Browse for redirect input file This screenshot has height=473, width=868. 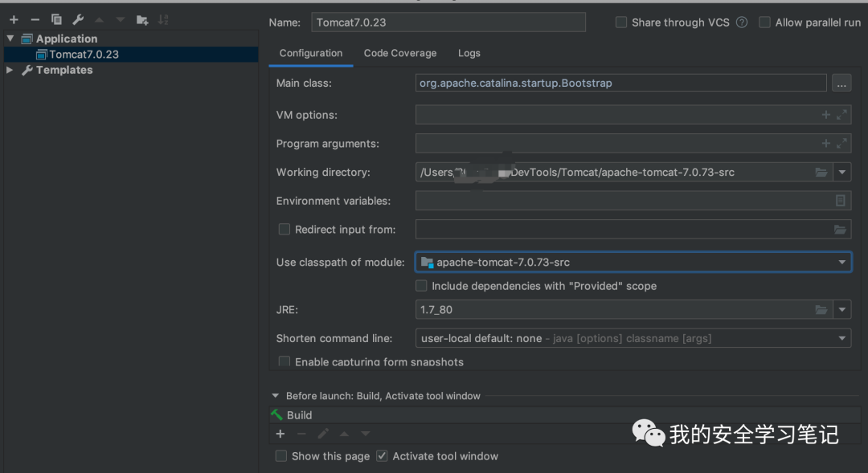[840, 230]
